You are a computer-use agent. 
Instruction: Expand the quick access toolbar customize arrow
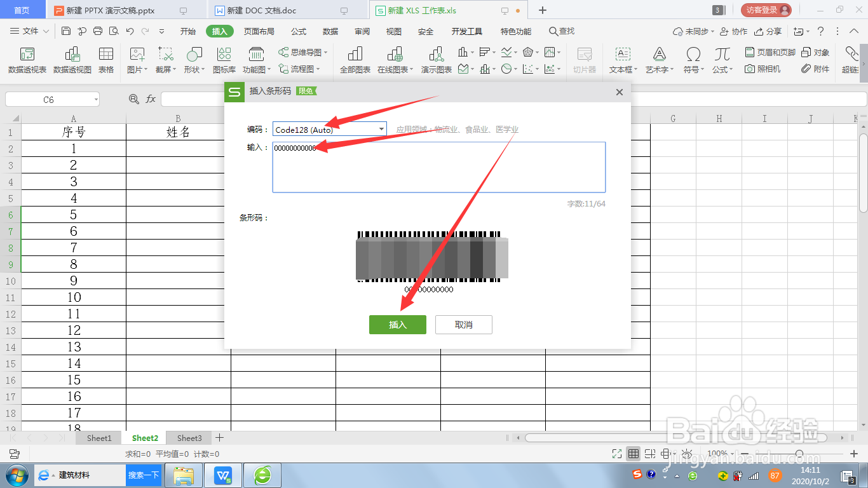click(x=161, y=31)
